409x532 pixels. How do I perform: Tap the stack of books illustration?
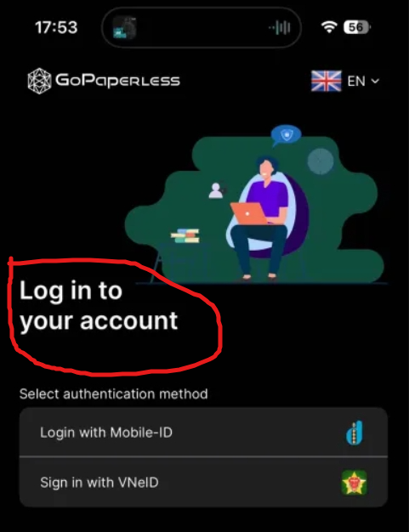pos(185,236)
